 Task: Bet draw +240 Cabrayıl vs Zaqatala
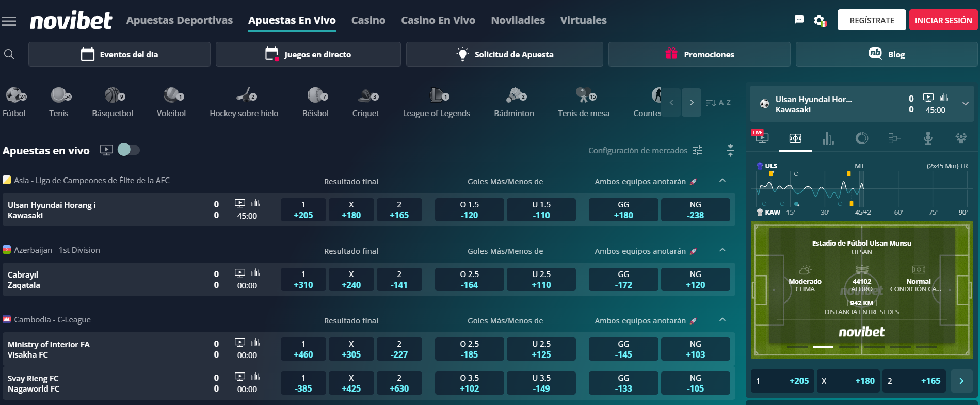pyautogui.click(x=351, y=280)
